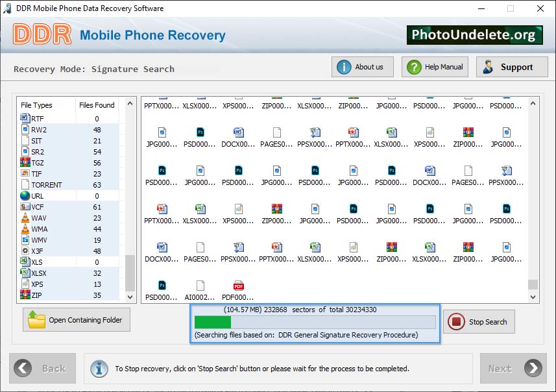Click the info icon beside the stop recovery hint
This screenshot has height=392, width=556.
click(99, 369)
